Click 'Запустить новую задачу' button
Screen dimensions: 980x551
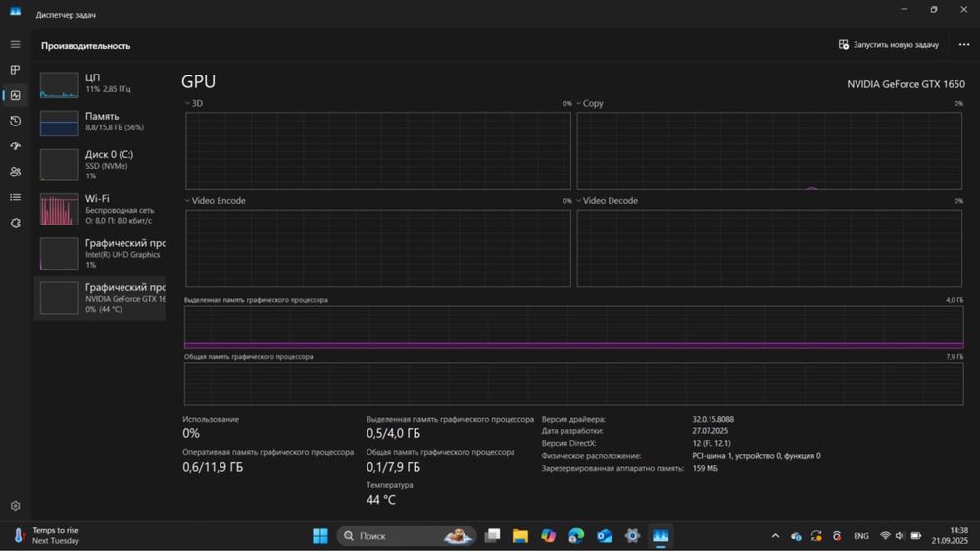888,44
